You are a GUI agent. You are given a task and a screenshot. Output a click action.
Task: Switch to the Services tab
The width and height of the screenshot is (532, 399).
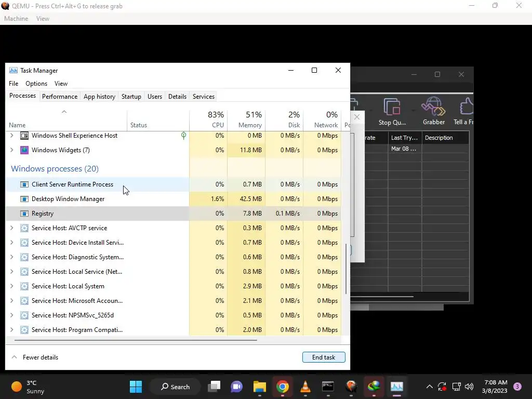point(204,96)
